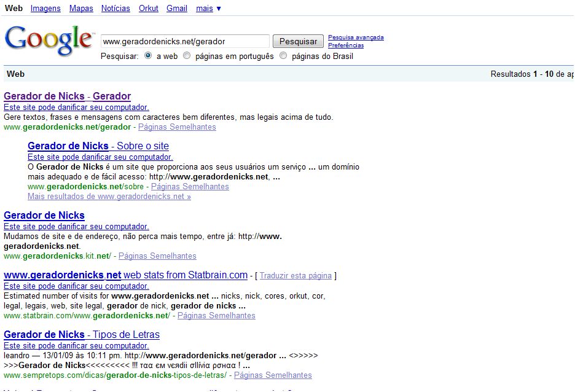Click inside the search query field

point(184,41)
